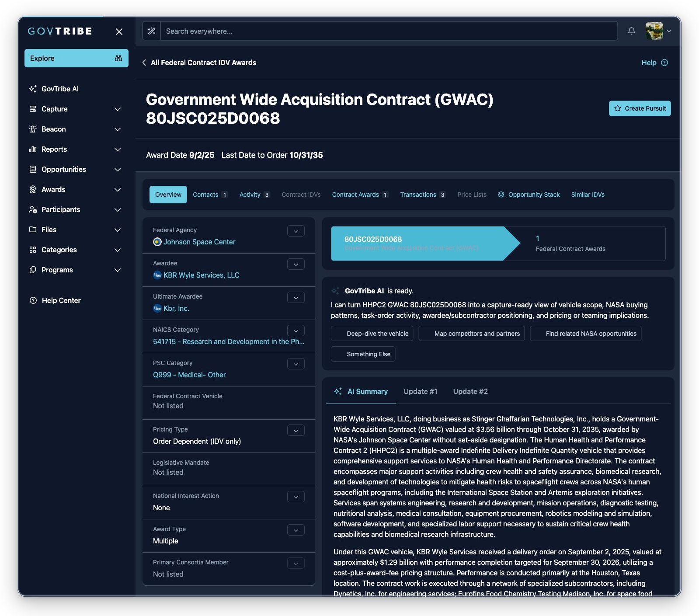Switch to the Contacts tab
Screen dimensions: 699x616
(x=210, y=195)
